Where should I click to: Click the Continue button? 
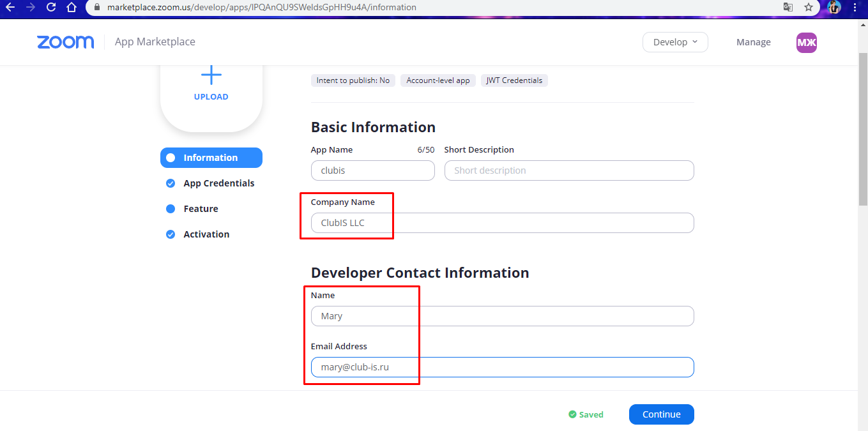point(662,414)
